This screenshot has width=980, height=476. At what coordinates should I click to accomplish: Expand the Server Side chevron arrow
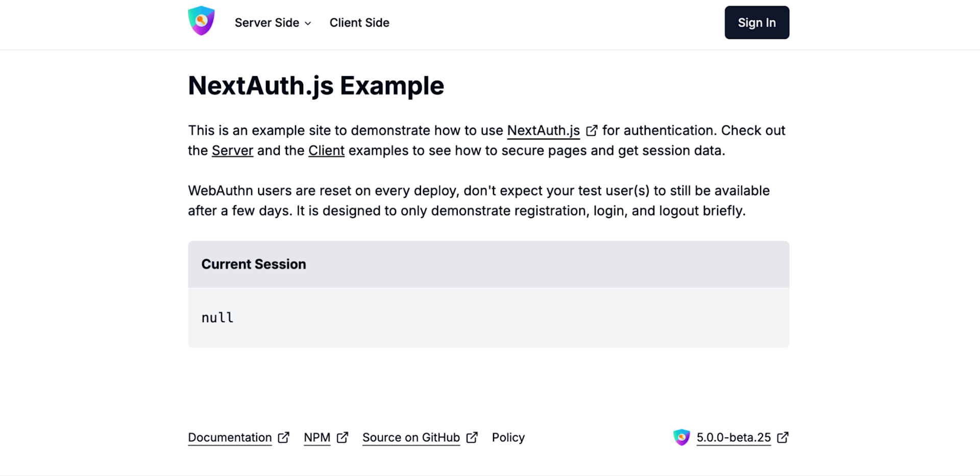pos(308,23)
